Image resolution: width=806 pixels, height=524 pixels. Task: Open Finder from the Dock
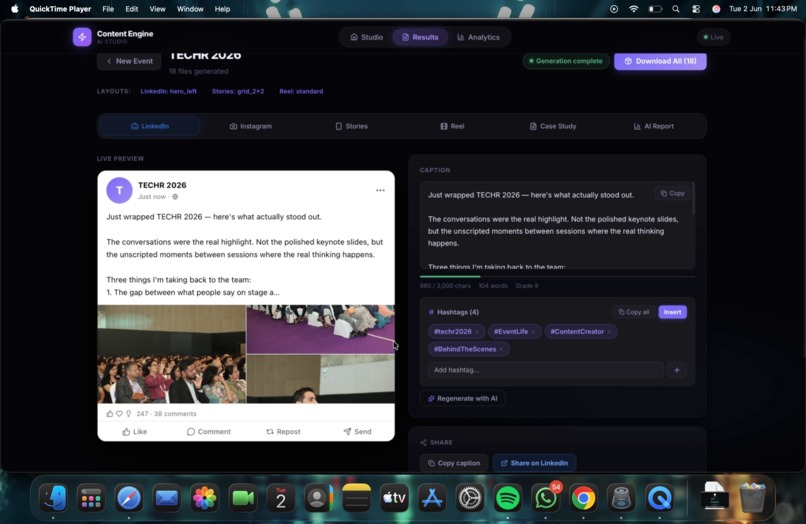[53, 498]
